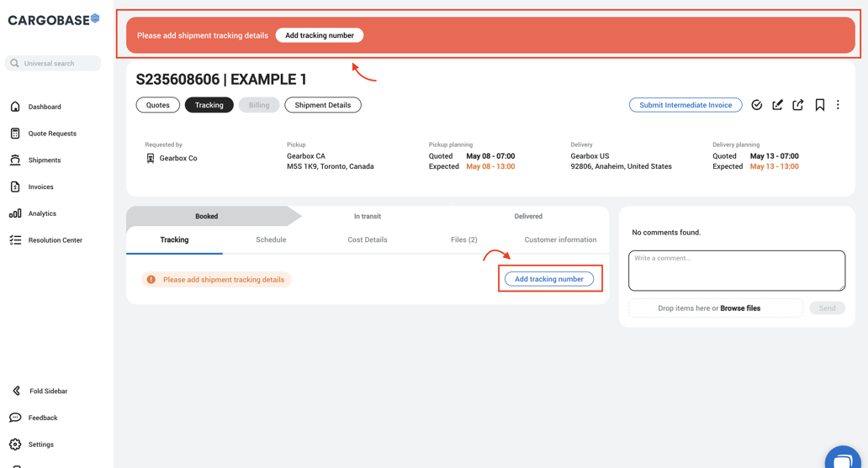The width and height of the screenshot is (868, 468).
Task: Click the edit pencil icon in shipment header
Action: coord(777,105)
